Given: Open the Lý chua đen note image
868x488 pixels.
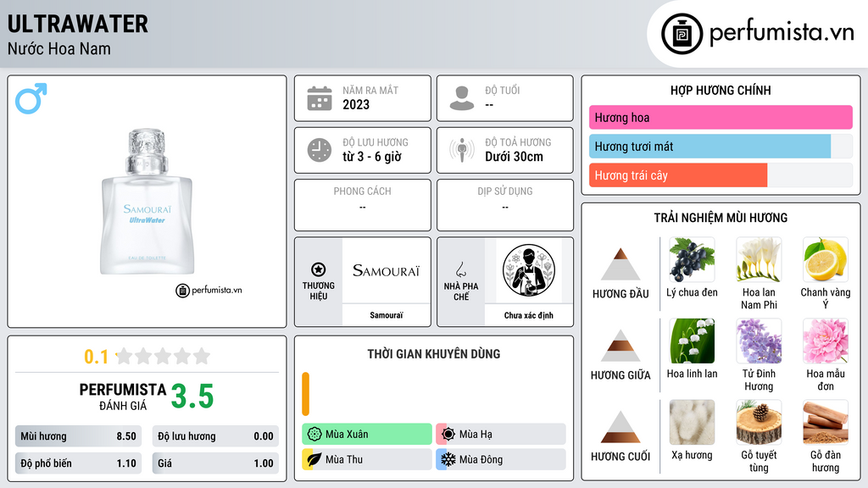Looking at the screenshot, I should tap(692, 260).
